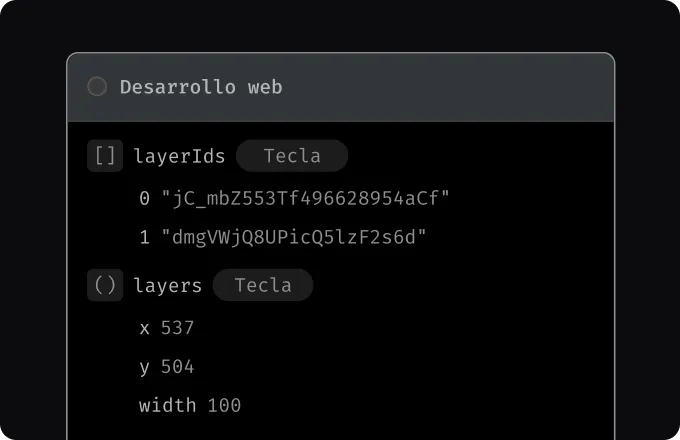Click the y property key
The image size is (680, 440).
145,367
